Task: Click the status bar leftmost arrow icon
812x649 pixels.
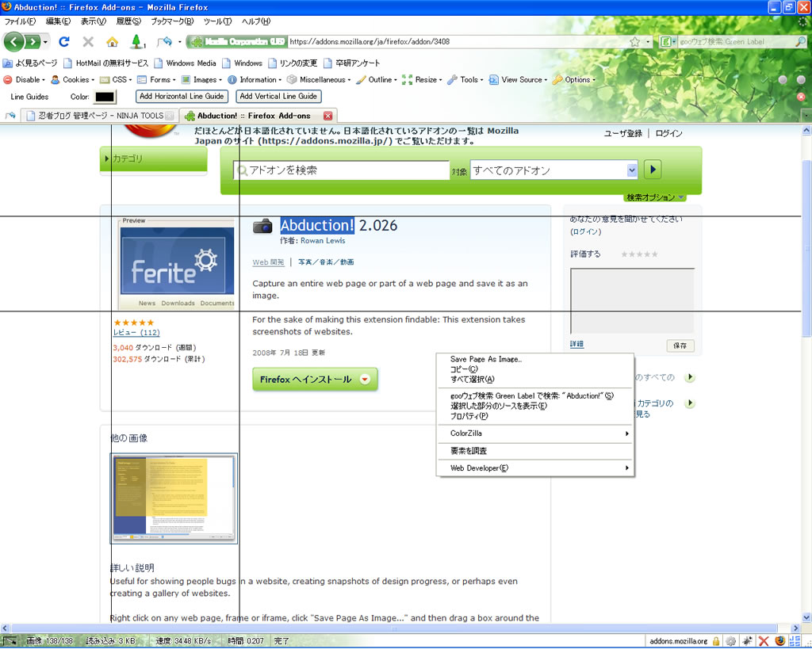Action: [10, 641]
